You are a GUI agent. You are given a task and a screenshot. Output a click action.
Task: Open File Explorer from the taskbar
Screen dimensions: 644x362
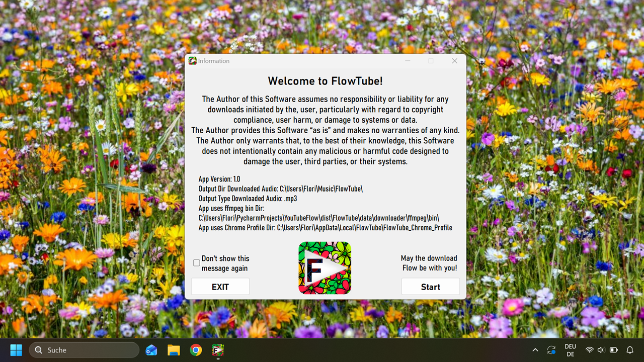tap(174, 350)
